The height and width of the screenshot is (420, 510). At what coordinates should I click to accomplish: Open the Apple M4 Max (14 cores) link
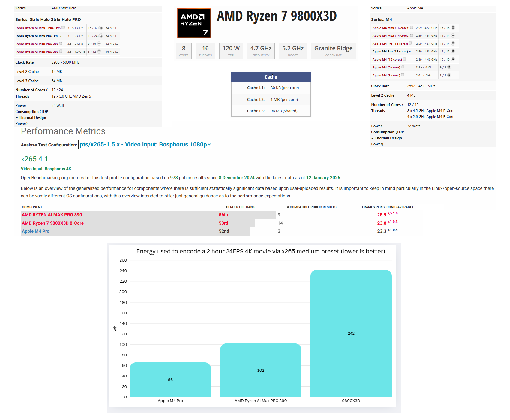(x=391, y=36)
